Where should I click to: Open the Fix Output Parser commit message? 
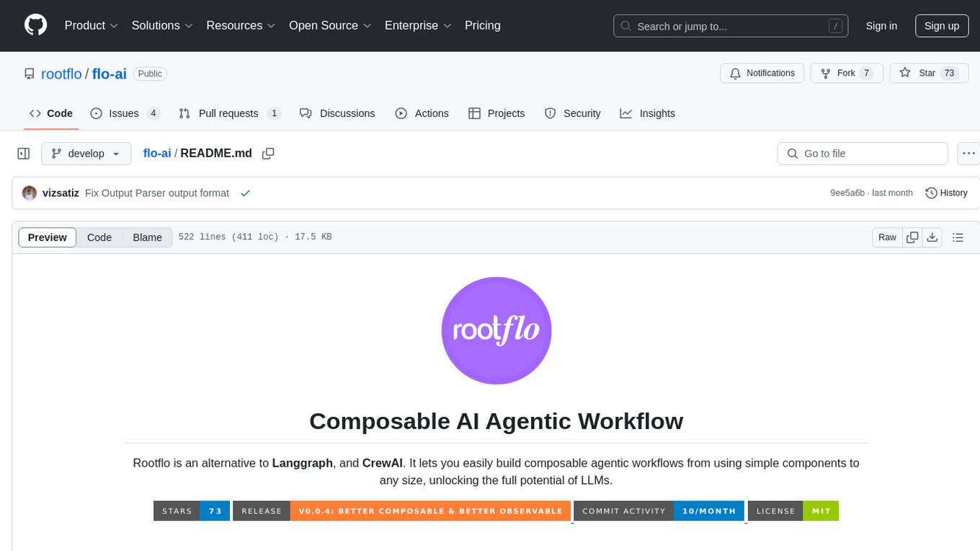[157, 193]
